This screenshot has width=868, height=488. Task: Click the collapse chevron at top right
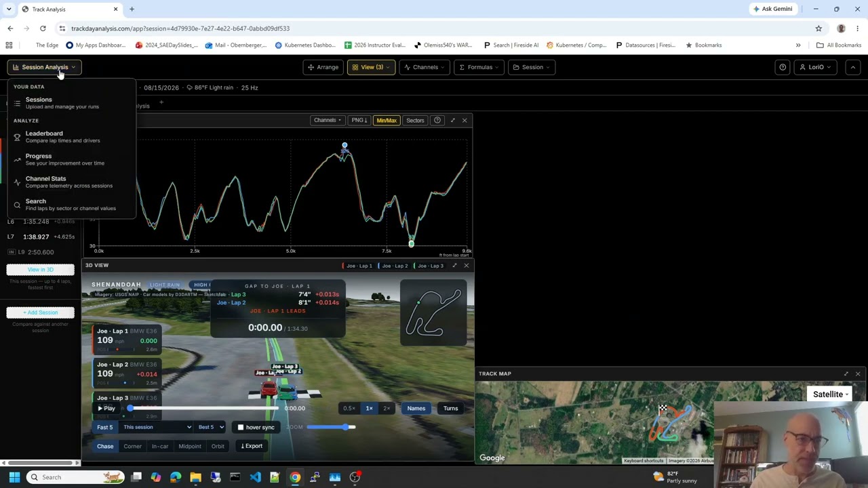tap(853, 67)
